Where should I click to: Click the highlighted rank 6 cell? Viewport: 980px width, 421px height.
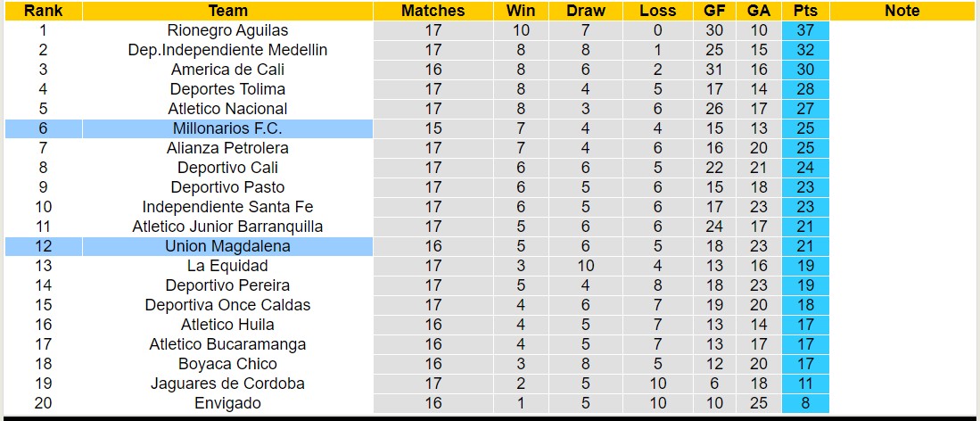[42, 128]
